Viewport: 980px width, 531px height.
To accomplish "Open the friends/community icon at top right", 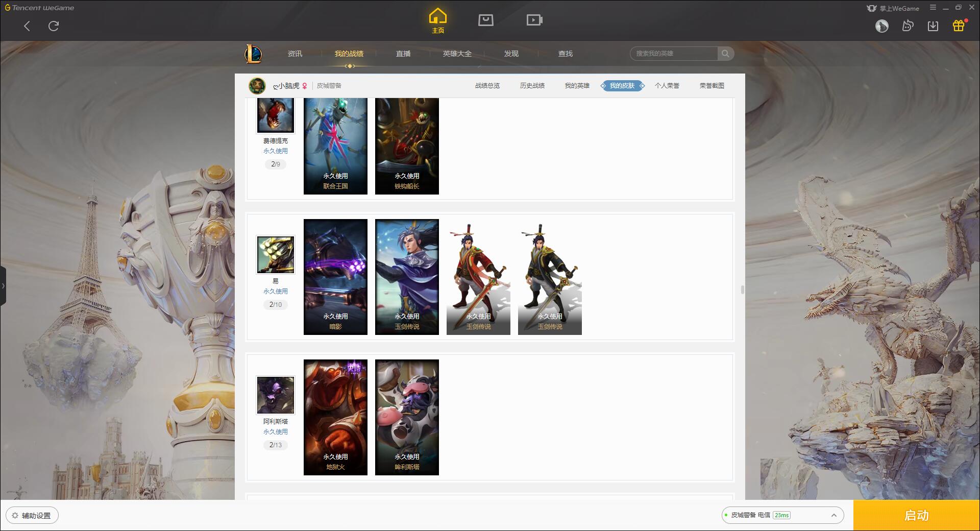I will [908, 26].
